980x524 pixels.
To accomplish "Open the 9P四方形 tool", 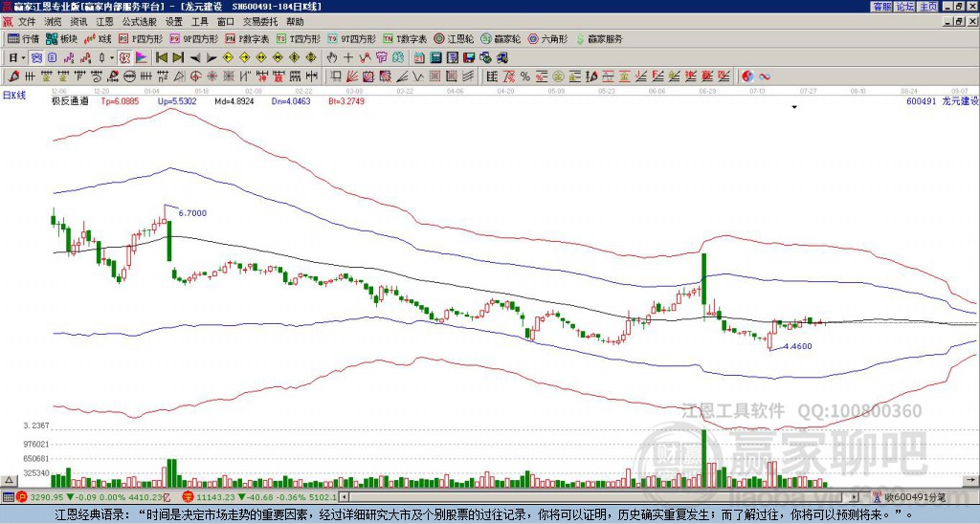I will click(x=193, y=38).
